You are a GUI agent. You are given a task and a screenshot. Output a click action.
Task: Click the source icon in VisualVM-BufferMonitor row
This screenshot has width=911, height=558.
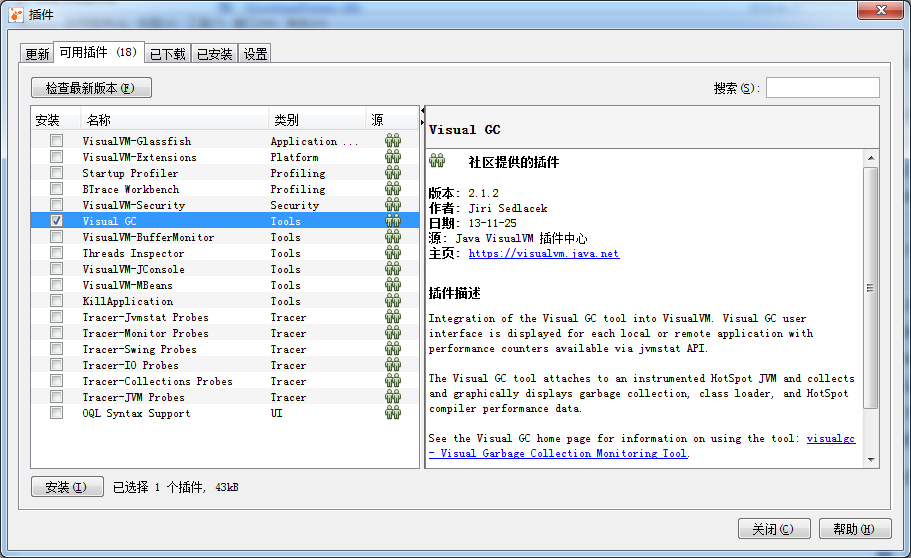click(393, 237)
